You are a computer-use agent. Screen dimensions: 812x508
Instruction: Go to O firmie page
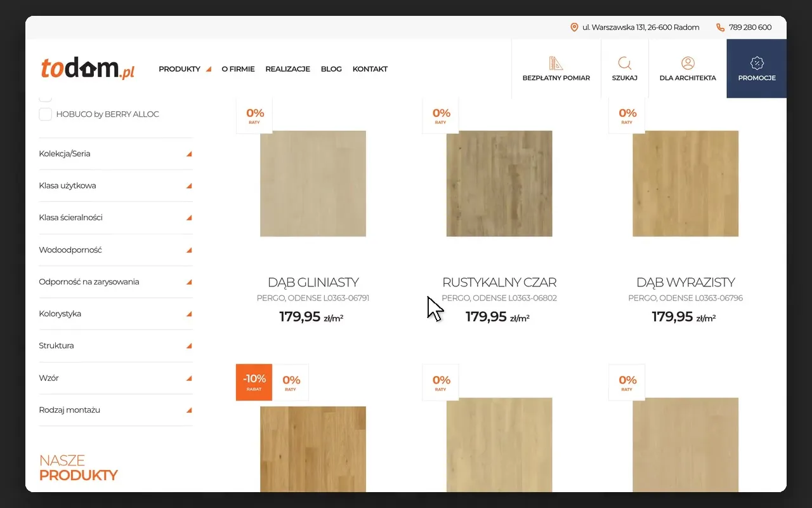238,69
